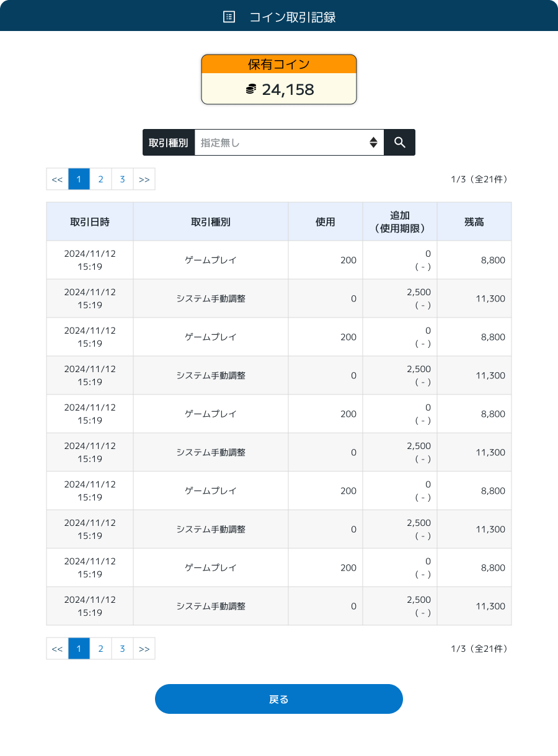Image resolution: width=558 pixels, height=756 pixels.
Task: Click the 残高 column header
Action: (x=474, y=221)
